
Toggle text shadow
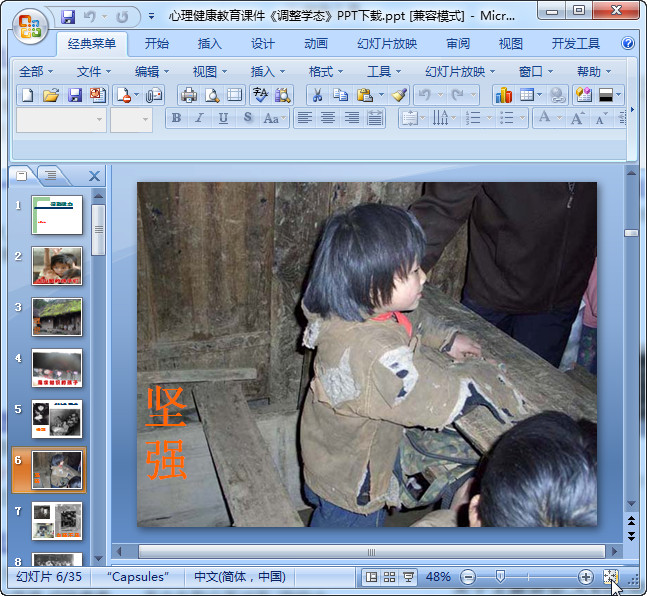[247, 118]
